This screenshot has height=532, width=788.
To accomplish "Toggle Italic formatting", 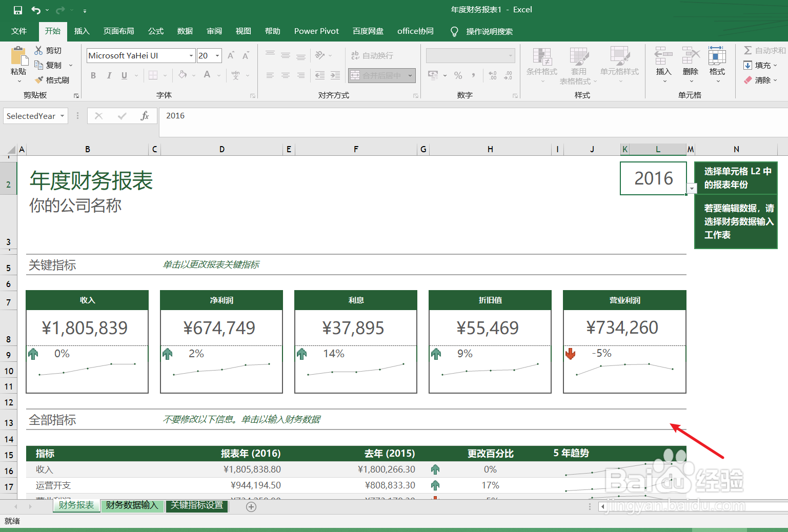I will pos(109,75).
